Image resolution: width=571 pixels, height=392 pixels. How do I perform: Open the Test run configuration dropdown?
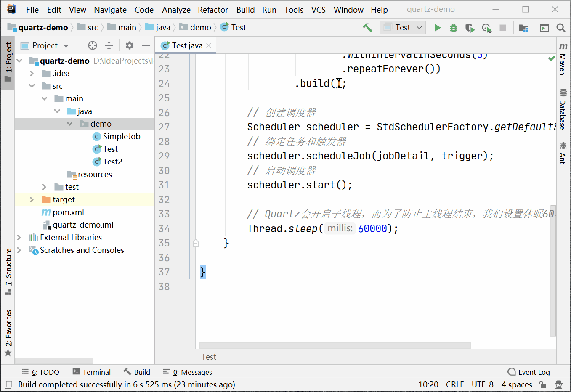pos(403,28)
